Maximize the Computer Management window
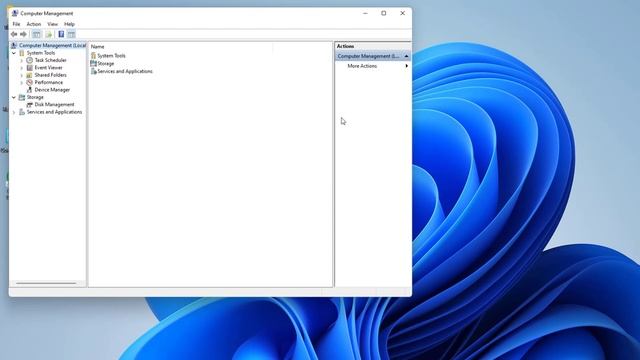640x360 pixels. [x=384, y=13]
